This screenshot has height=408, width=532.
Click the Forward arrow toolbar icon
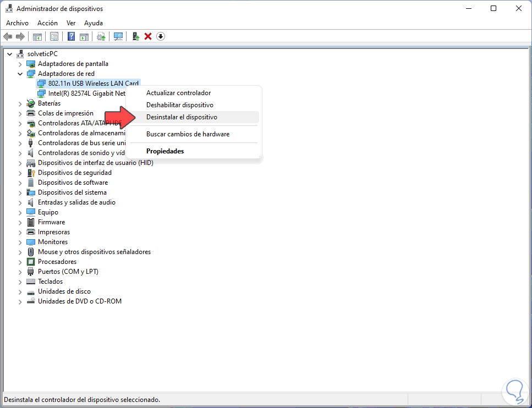coord(20,36)
